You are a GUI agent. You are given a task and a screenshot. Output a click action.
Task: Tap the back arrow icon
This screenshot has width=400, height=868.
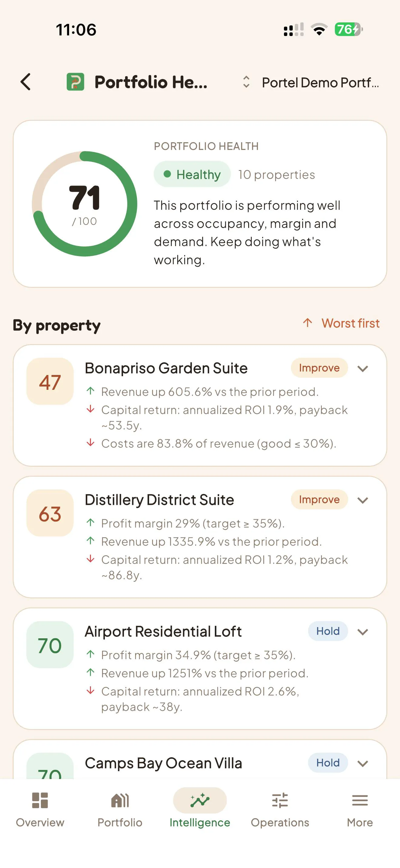click(x=26, y=82)
